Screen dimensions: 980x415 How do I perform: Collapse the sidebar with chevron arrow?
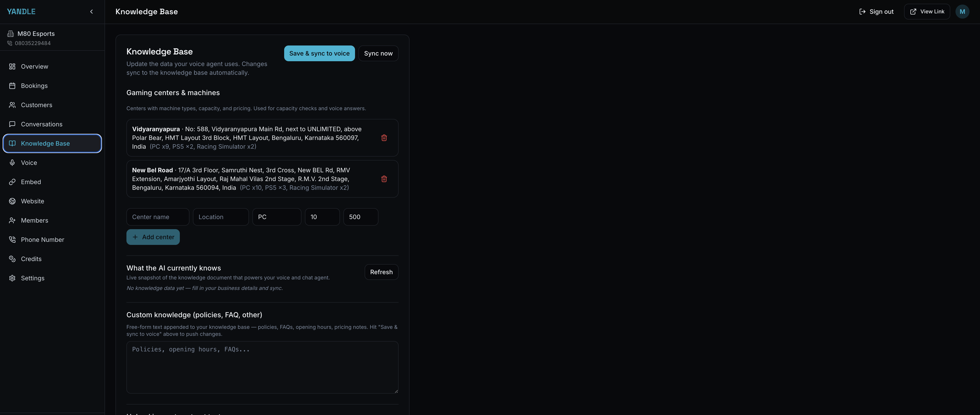point(91,12)
